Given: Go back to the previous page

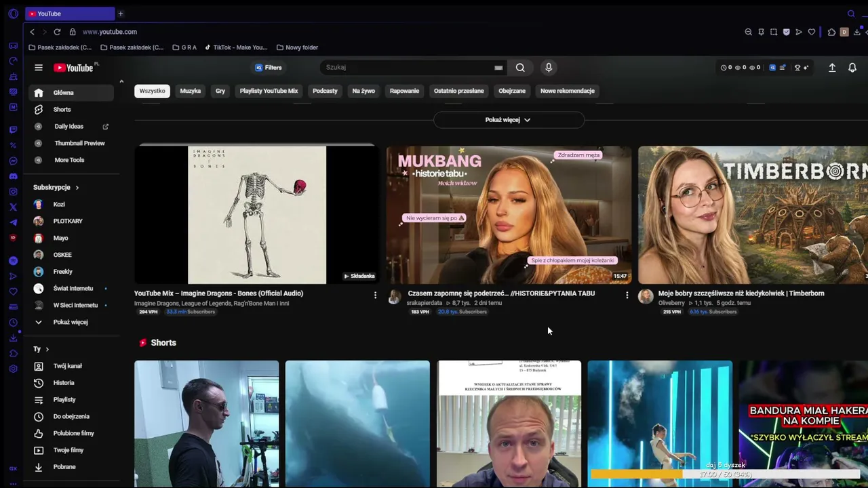Looking at the screenshot, I should [32, 32].
